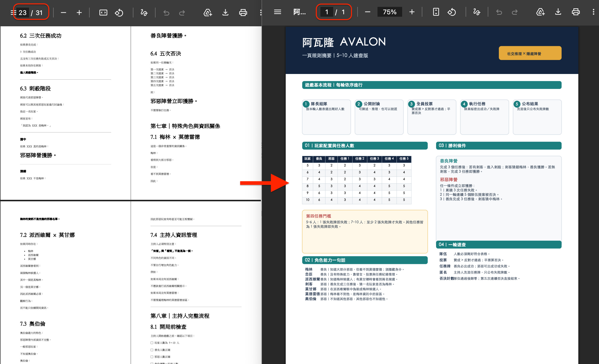This screenshot has width=599, height=364.
Task: Click section header 02 角色能力一句話
Action: coord(365,260)
